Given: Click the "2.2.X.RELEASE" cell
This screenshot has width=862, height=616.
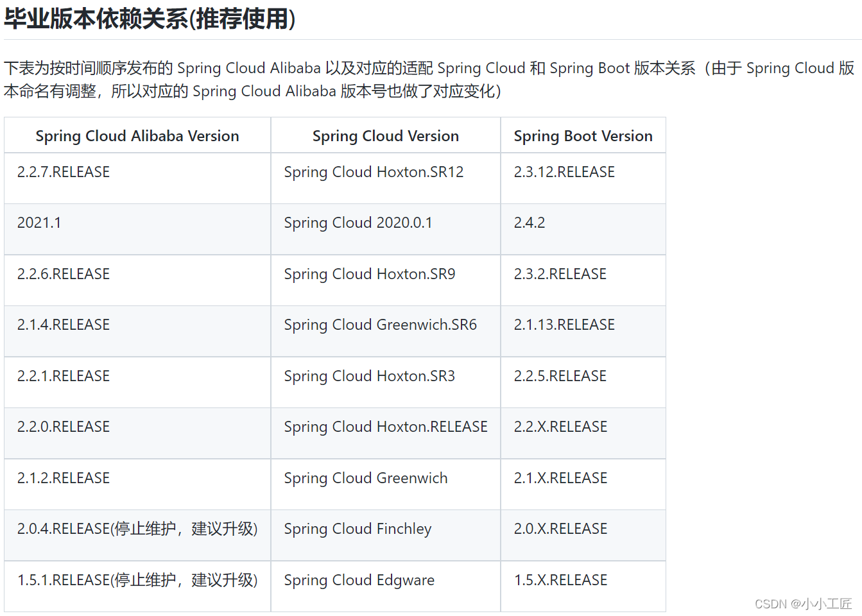Looking at the screenshot, I should tap(583, 433).
